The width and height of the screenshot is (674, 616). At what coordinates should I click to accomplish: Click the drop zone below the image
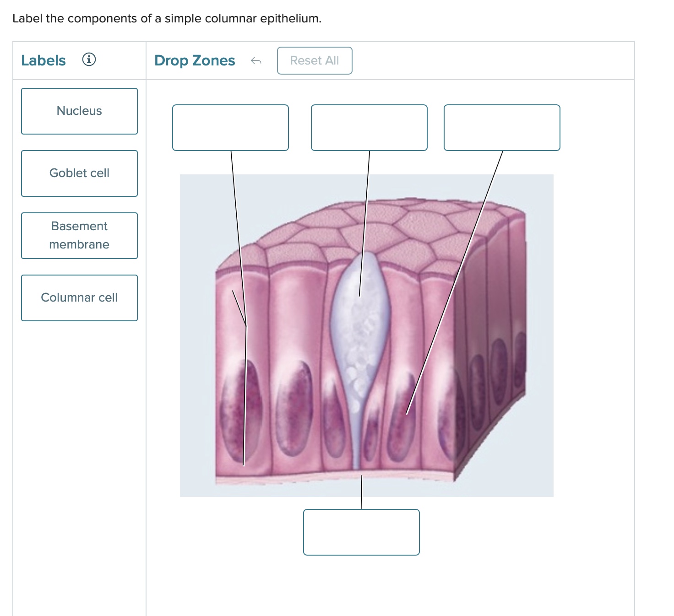[x=361, y=533]
